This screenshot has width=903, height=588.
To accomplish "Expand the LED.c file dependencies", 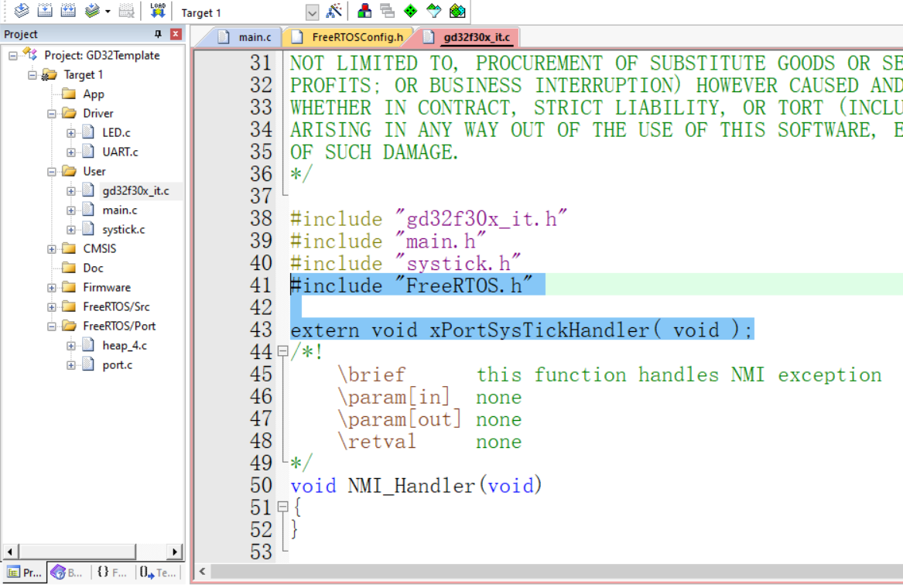I will tap(71, 133).
